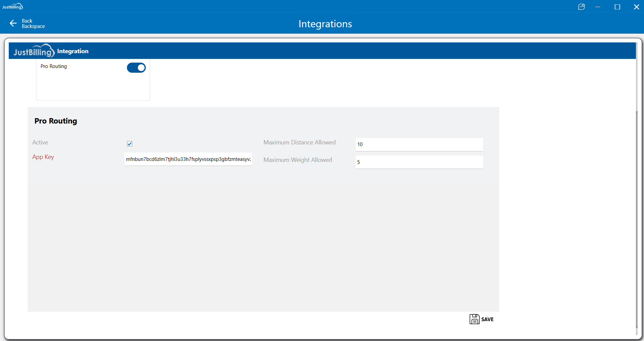Turn off the Pro Routing toggle switch
Viewport: 644px width, 341px height.
click(x=136, y=68)
